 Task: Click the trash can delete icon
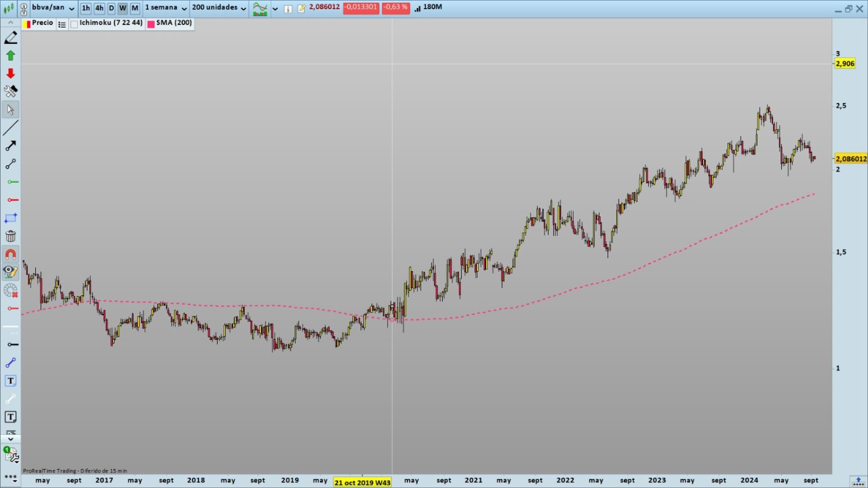[10, 236]
